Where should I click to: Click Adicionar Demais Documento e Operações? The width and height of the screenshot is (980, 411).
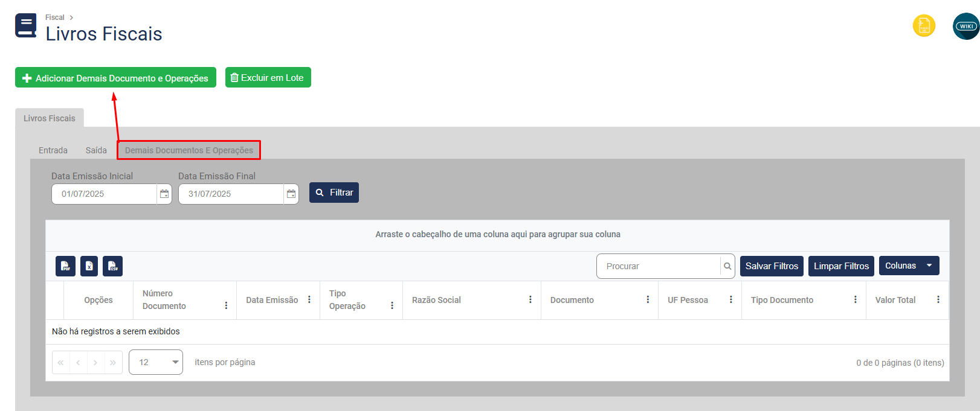tap(115, 78)
